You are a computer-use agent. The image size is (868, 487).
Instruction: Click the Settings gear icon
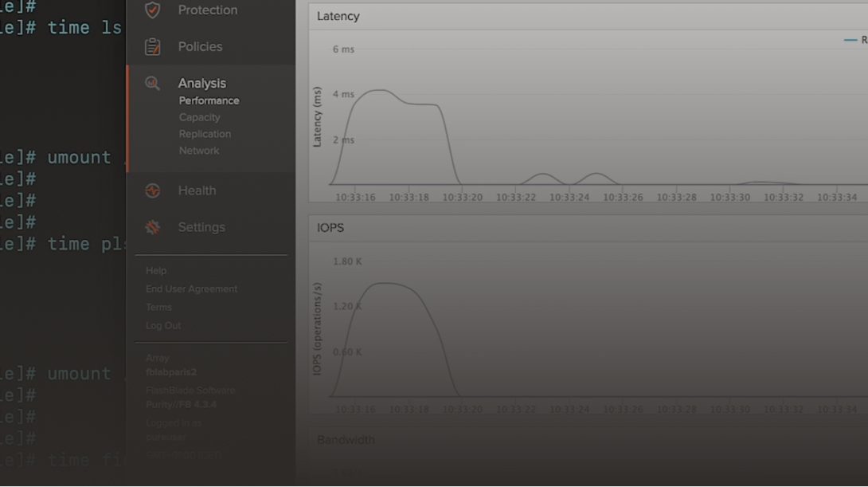click(152, 228)
